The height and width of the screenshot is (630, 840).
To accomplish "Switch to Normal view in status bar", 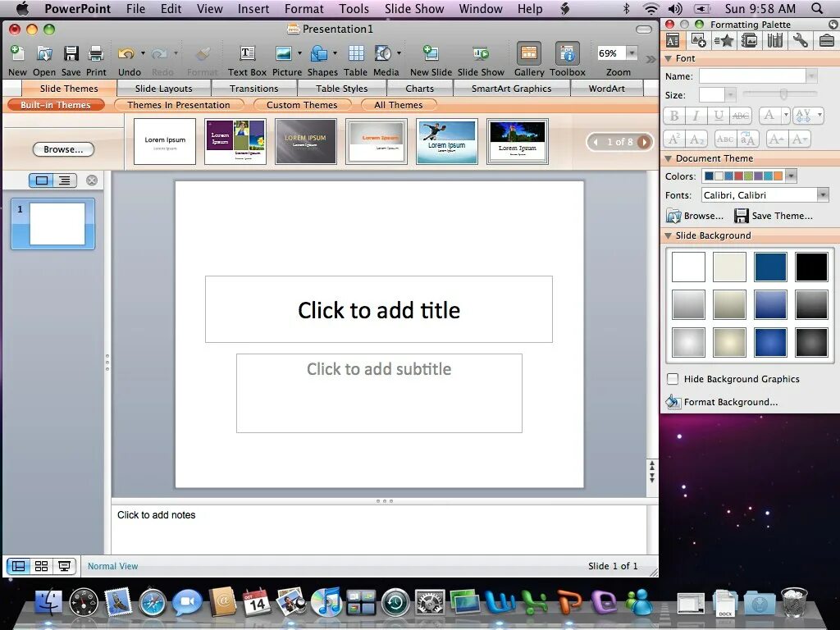I will (18, 566).
